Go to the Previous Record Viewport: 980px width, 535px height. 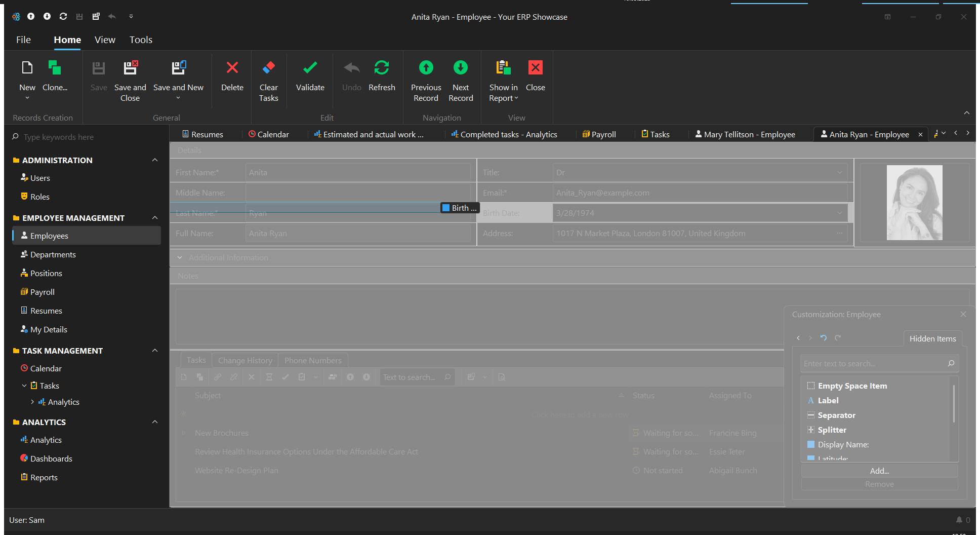point(426,68)
